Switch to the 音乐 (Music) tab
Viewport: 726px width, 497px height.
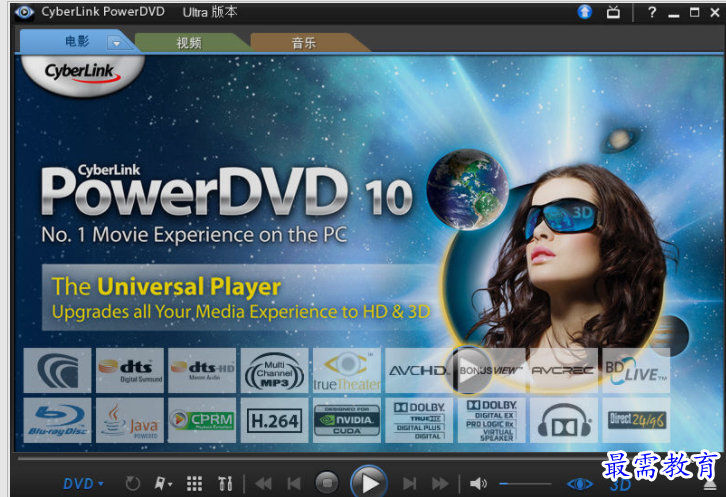click(x=303, y=43)
